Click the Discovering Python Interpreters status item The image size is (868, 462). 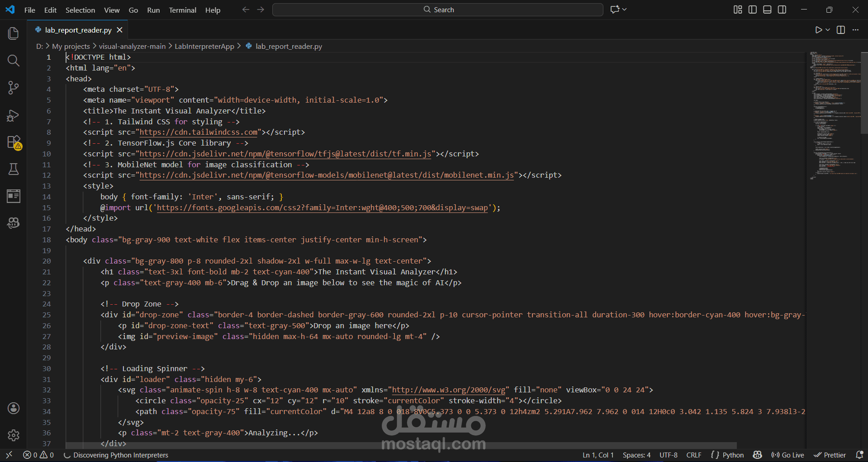[116, 455]
